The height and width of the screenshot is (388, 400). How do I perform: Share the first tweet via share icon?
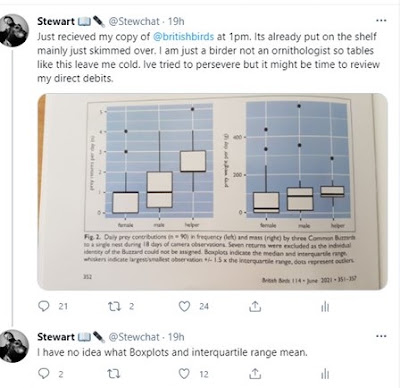(255, 306)
